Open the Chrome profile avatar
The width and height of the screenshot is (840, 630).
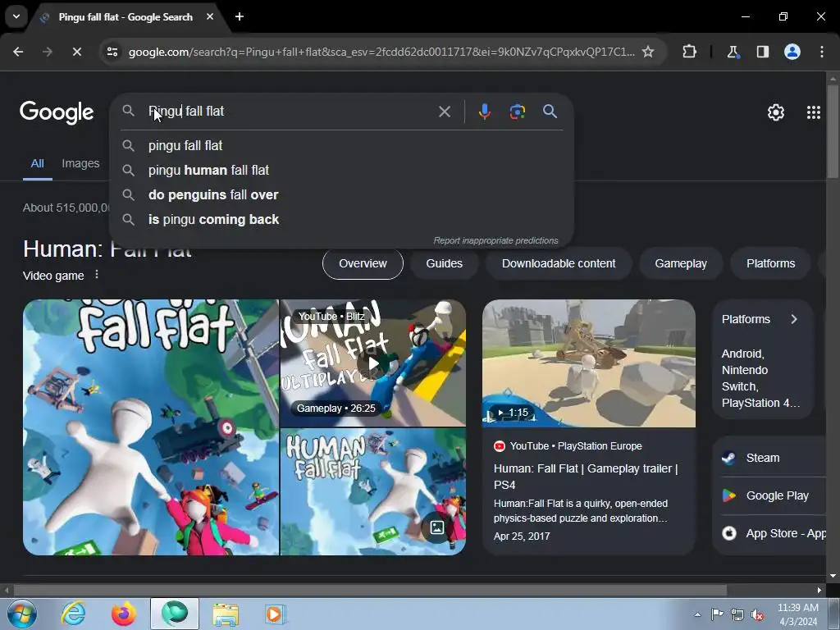[792, 52]
